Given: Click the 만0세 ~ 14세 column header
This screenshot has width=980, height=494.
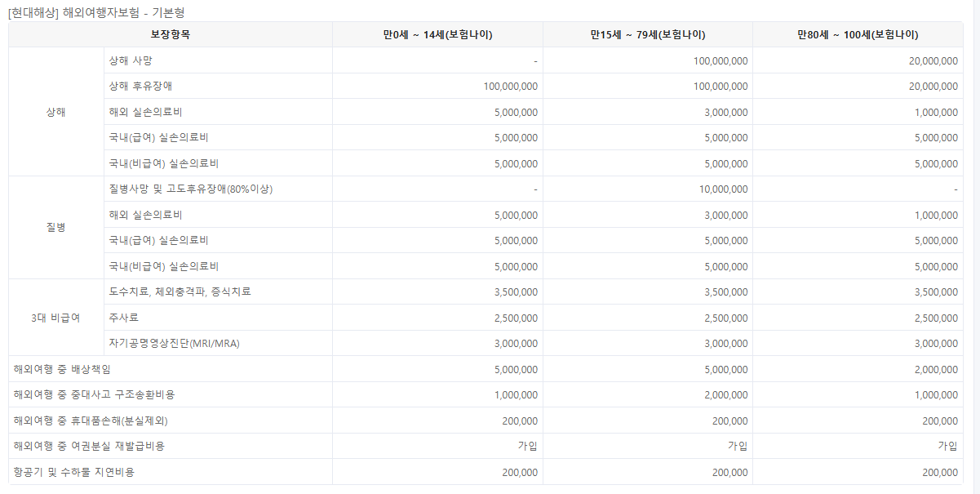Looking at the screenshot, I should (437, 34).
